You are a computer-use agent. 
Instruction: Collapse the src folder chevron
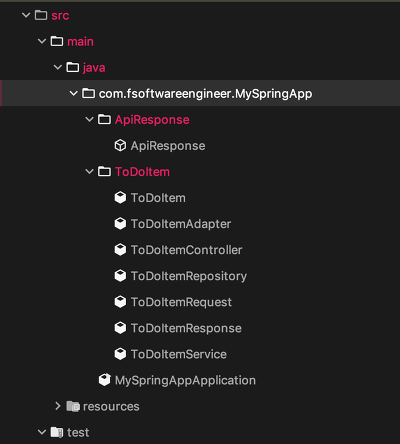pos(26,15)
